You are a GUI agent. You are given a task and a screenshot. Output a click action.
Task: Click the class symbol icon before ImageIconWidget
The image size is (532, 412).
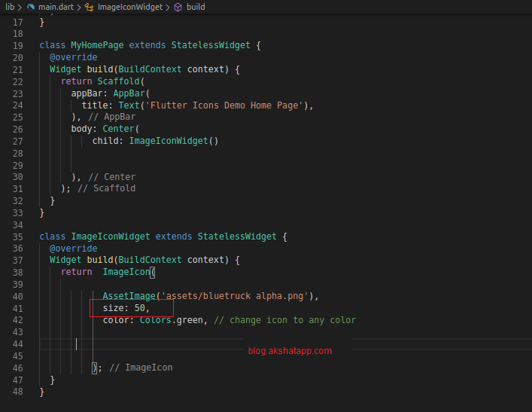(x=90, y=7)
